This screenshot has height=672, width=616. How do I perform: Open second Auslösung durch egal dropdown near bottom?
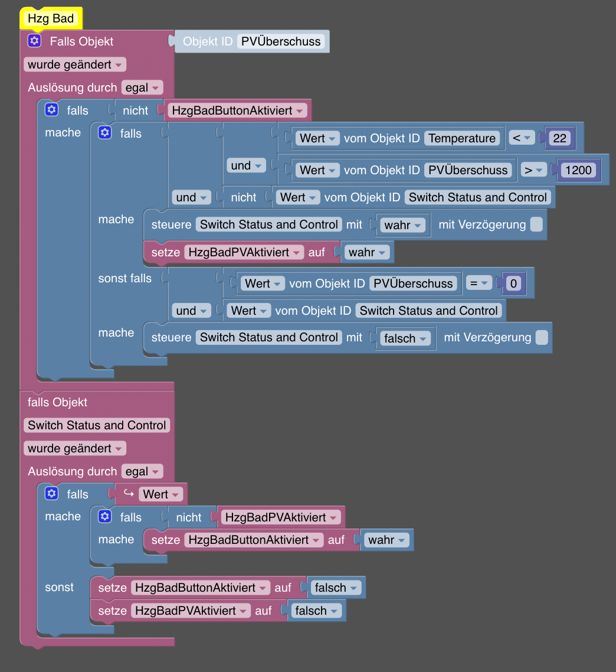142,471
